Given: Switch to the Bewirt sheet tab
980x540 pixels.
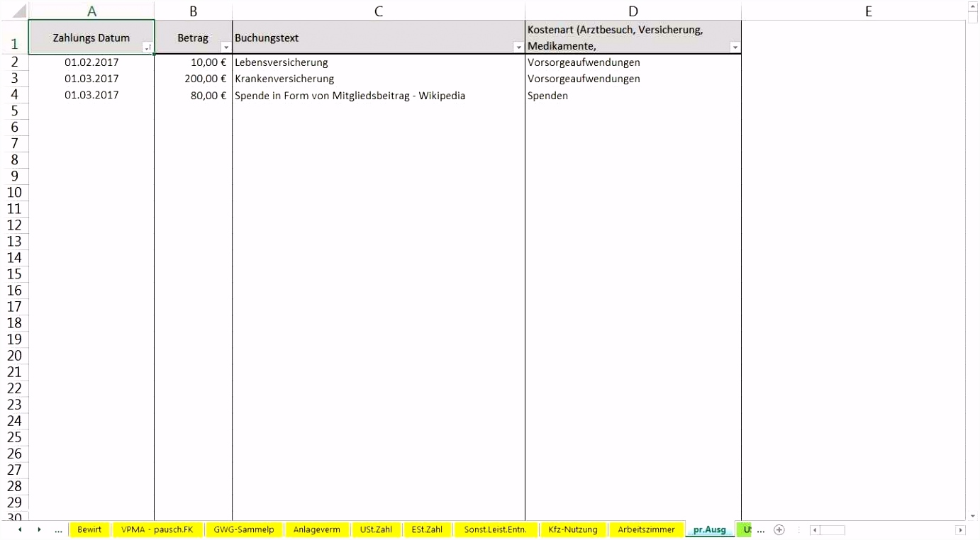Looking at the screenshot, I should tap(89, 529).
